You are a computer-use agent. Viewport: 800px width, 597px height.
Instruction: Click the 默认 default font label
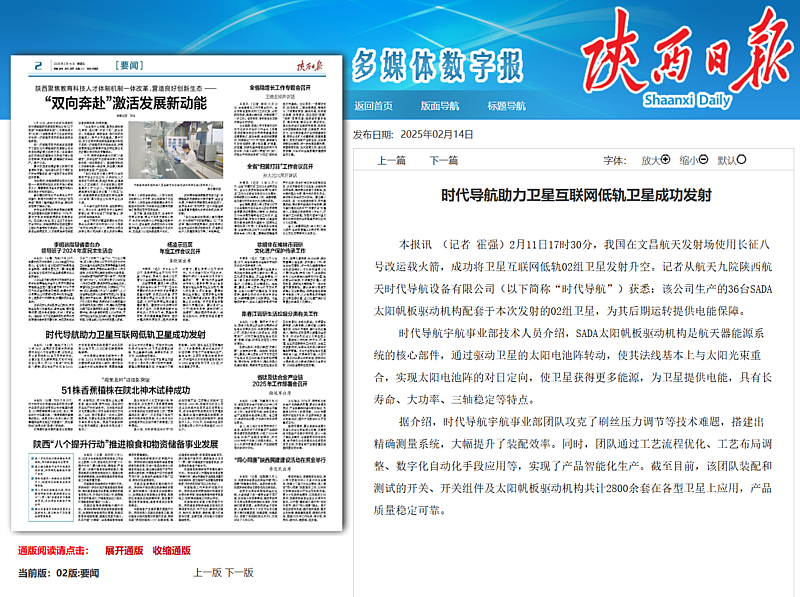point(727,161)
